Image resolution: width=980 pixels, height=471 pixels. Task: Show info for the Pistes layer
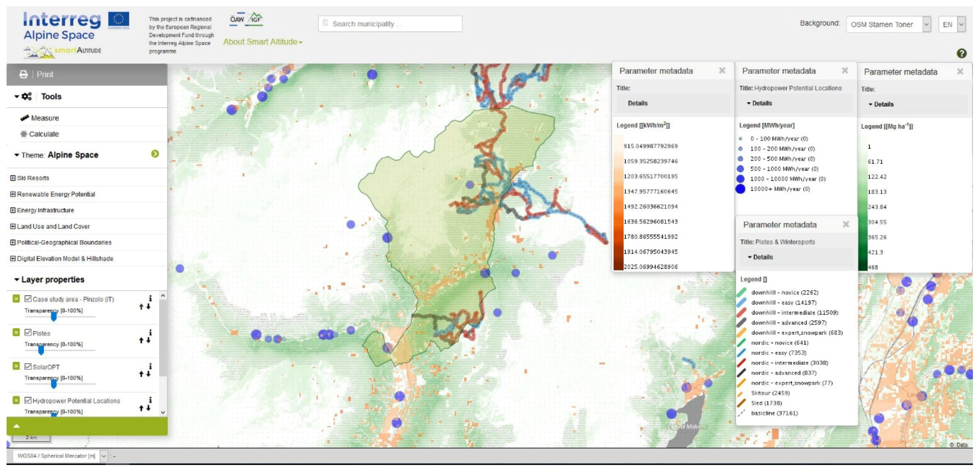(x=151, y=333)
